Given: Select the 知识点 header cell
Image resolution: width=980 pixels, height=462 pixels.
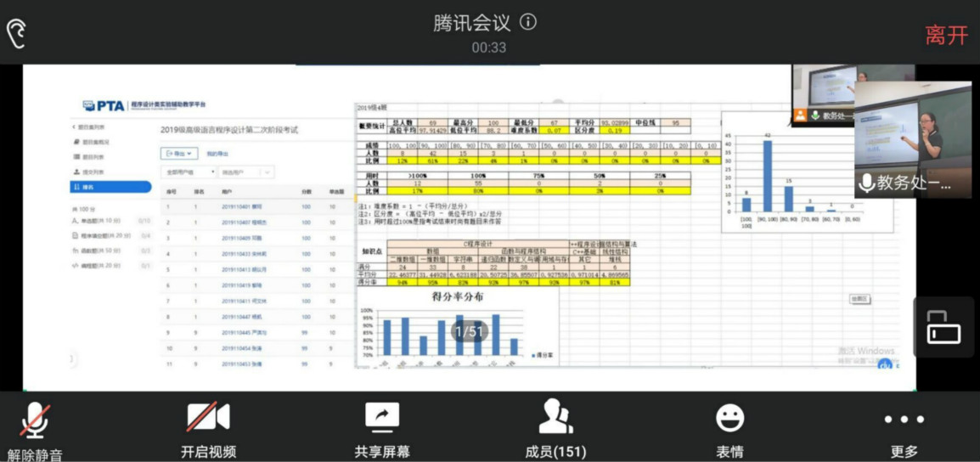Looking at the screenshot, I should pos(370,251).
